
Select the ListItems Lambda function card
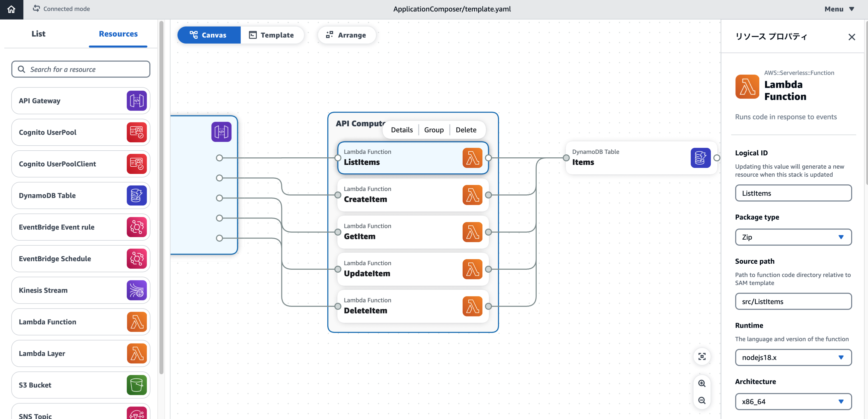pos(413,158)
